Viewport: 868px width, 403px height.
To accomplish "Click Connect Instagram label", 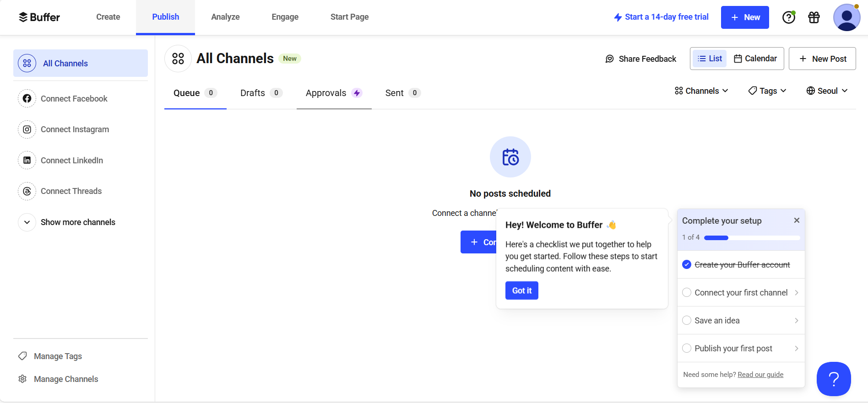I will click(x=75, y=129).
